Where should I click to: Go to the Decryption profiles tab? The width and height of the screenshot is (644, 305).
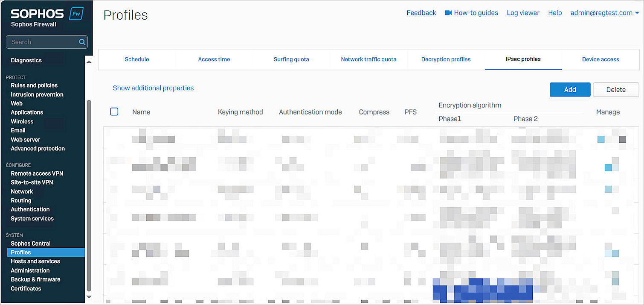click(446, 59)
